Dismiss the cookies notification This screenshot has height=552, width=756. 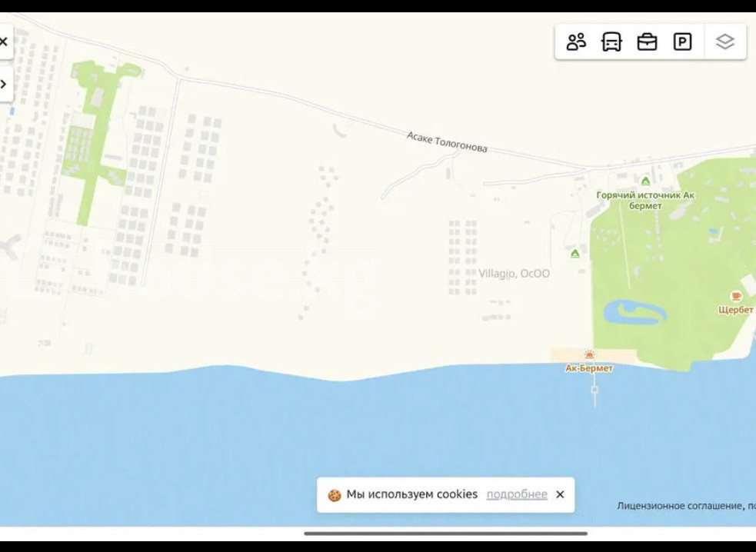coord(560,494)
